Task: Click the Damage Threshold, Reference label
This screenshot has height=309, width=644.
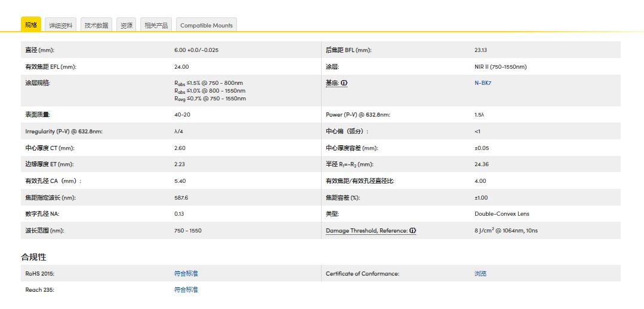Action: (x=367, y=231)
